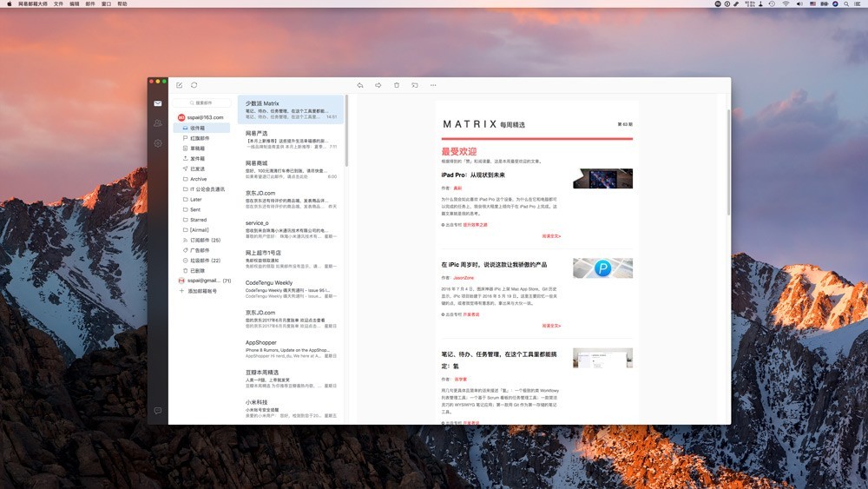Open feedback chat icon at sidebar bottom

coord(158,410)
